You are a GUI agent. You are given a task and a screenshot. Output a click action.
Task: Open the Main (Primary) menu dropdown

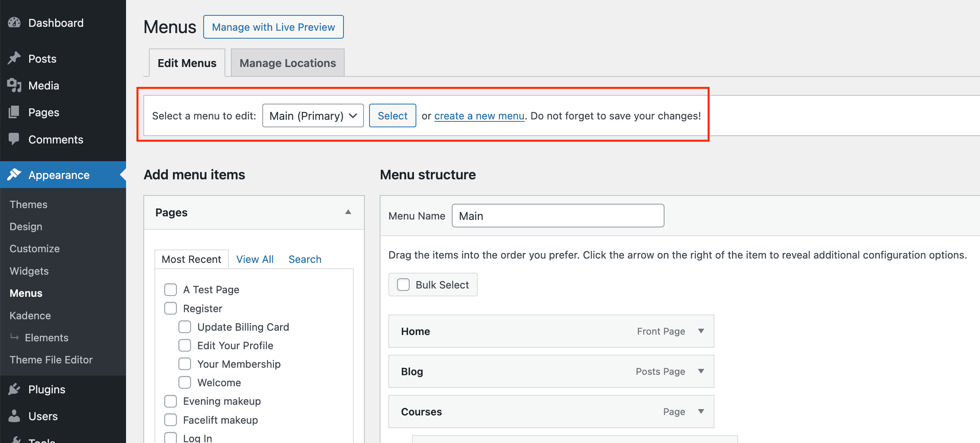313,115
